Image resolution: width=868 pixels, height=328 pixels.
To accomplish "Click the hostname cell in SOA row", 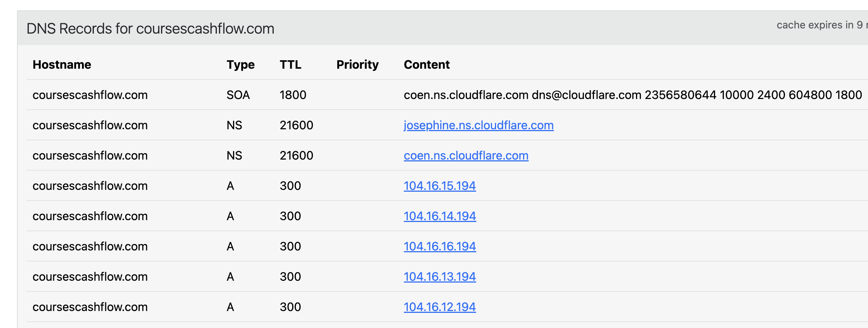I will [90, 95].
